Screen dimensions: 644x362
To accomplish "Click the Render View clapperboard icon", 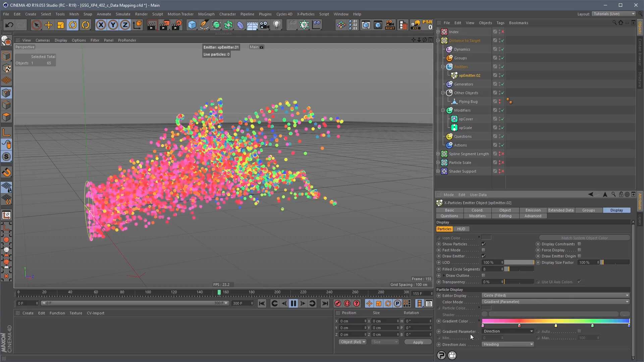I will [x=152, y=25].
